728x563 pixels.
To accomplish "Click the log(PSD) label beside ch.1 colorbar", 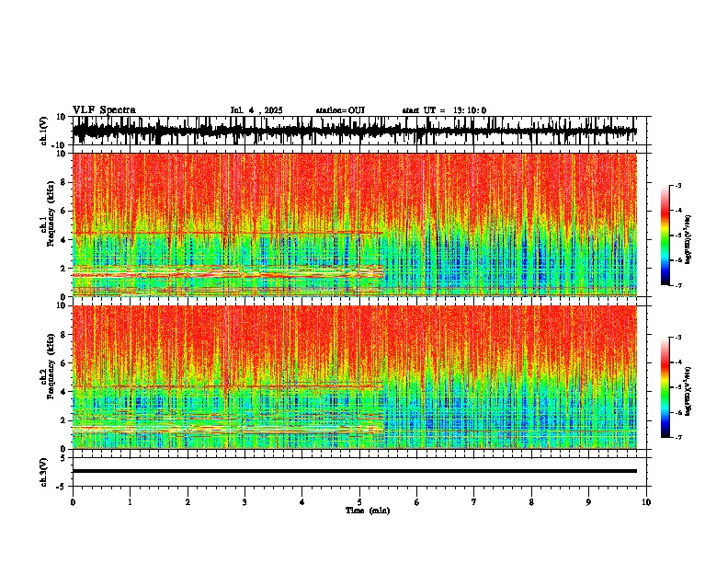I will pos(688,240).
